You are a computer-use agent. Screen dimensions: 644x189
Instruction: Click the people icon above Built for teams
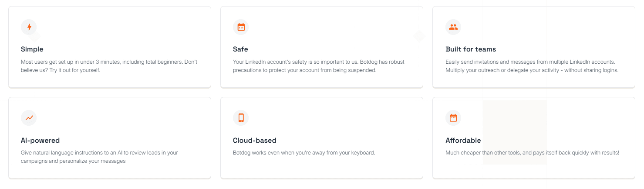[x=453, y=27]
